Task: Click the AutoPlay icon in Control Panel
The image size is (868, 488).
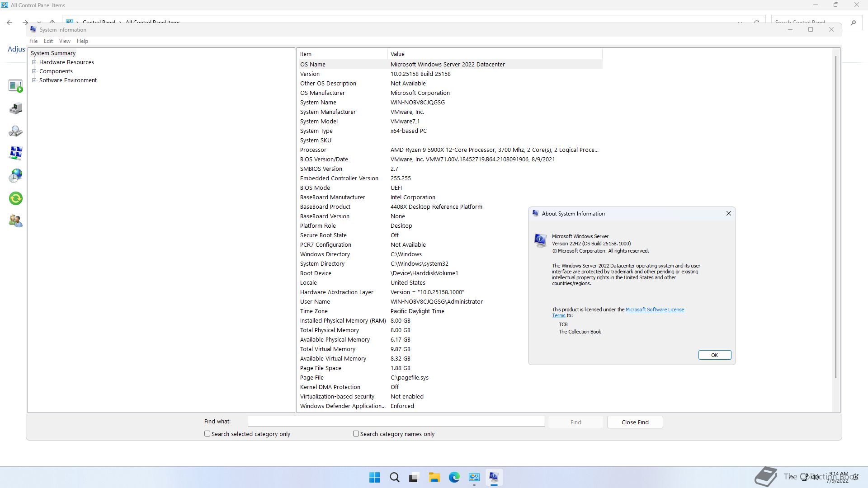Action: [x=15, y=86]
